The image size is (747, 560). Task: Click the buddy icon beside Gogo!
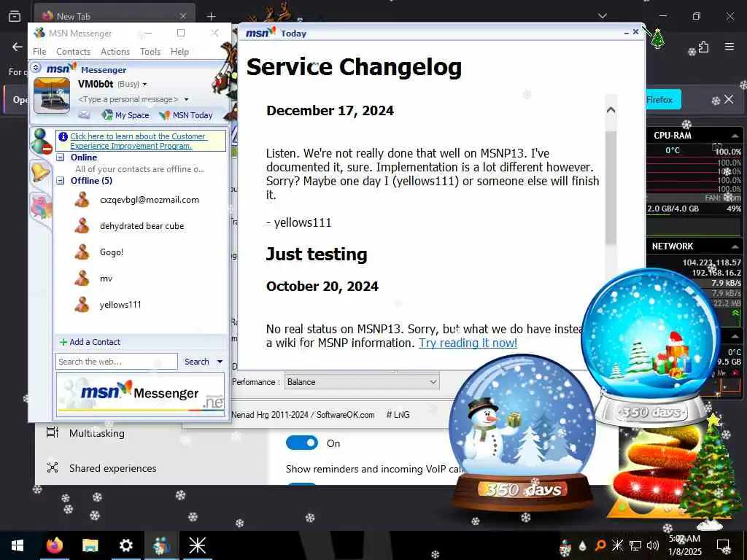pyautogui.click(x=82, y=252)
